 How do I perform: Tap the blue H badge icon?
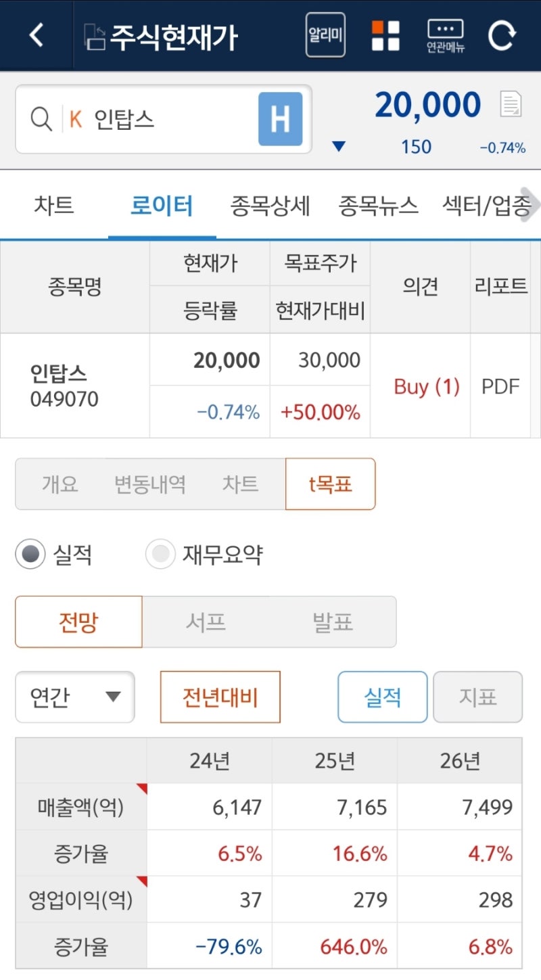280,120
